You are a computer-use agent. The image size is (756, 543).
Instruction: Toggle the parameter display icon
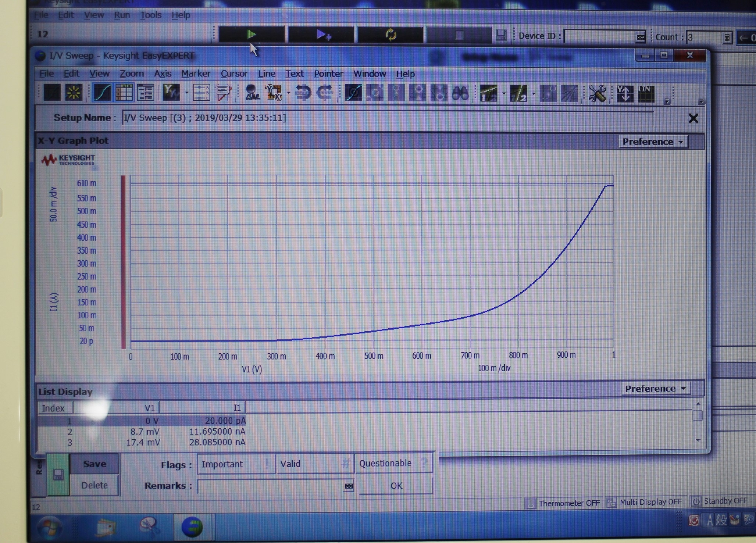[x=146, y=92]
